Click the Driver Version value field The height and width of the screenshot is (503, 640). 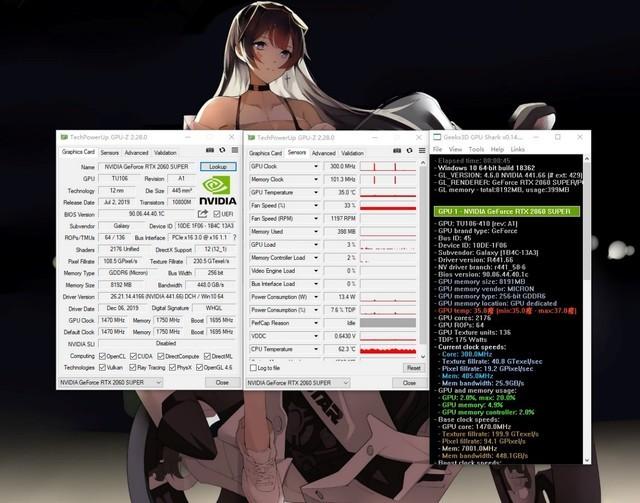167,296
